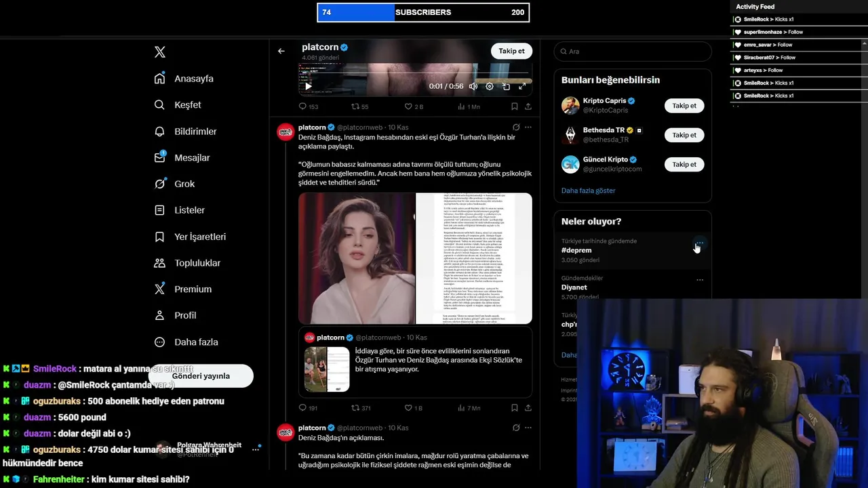Click the Subscribers goal progress bar
The height and width of the screenshot is (488, 868).
[423, 12]
